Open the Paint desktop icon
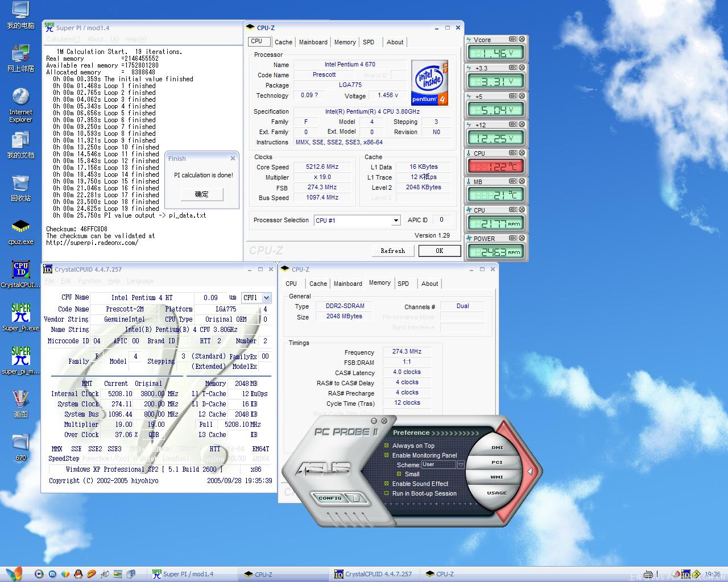728x582 pixels. [20, 404]
